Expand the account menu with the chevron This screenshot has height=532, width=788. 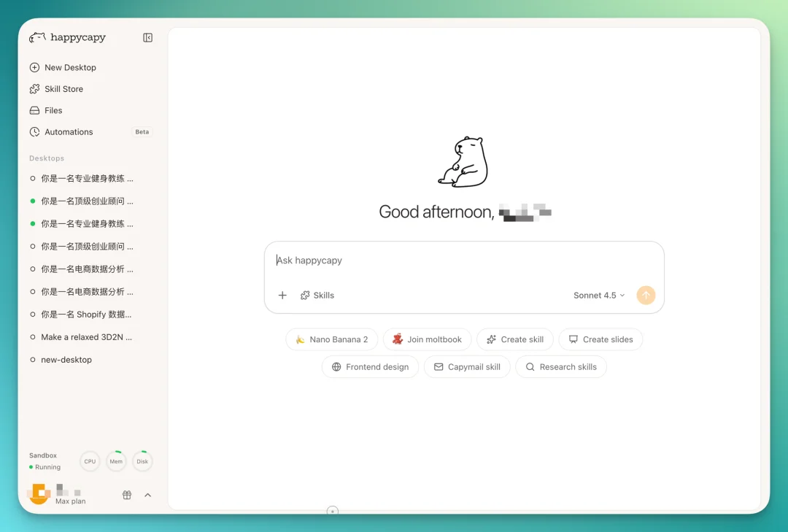pos(148,495)
